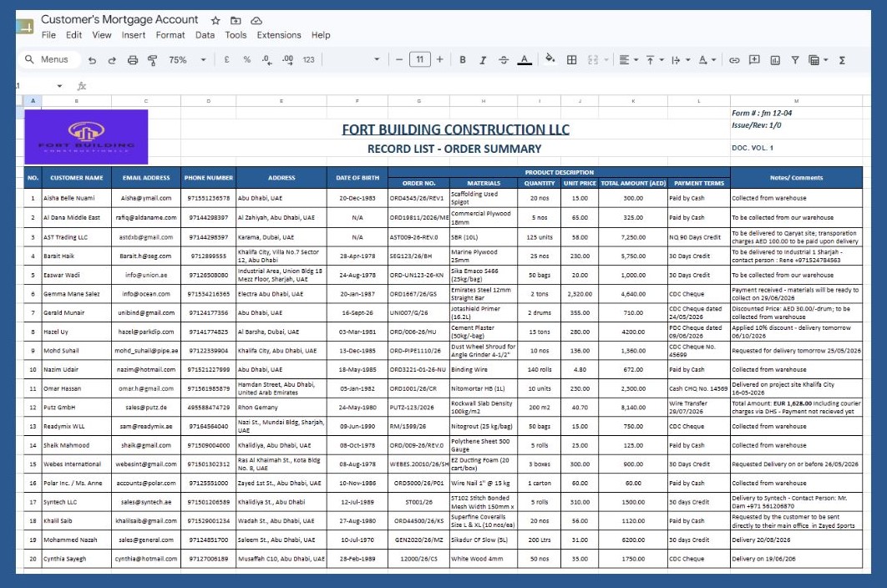Open the Tools menu
This screenshot has width=887, height=588.
point(236,35)
